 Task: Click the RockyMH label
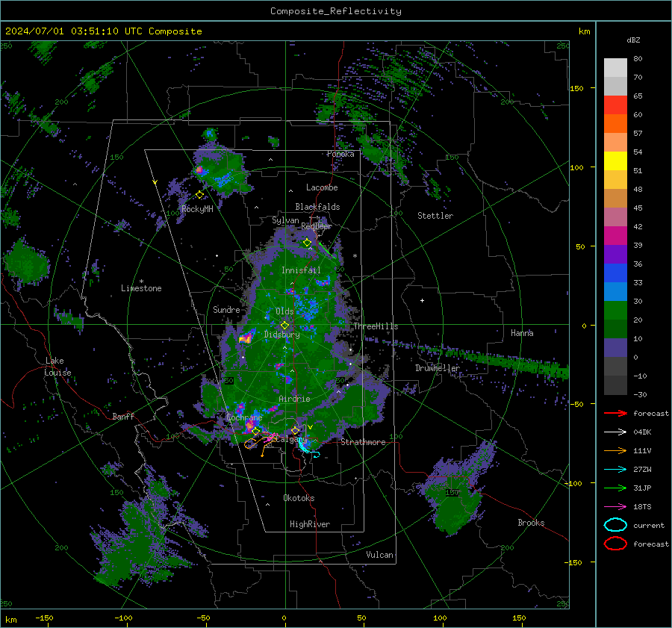pos(197,209)
